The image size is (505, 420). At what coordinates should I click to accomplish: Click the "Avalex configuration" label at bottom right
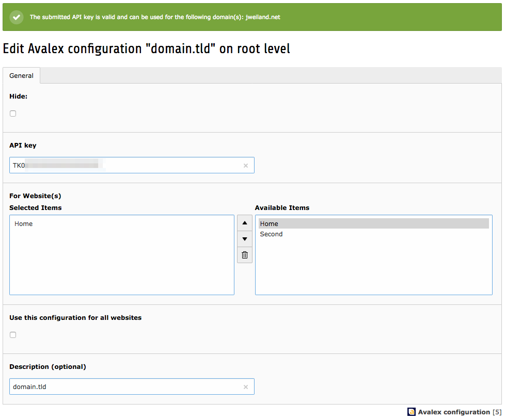453,412
